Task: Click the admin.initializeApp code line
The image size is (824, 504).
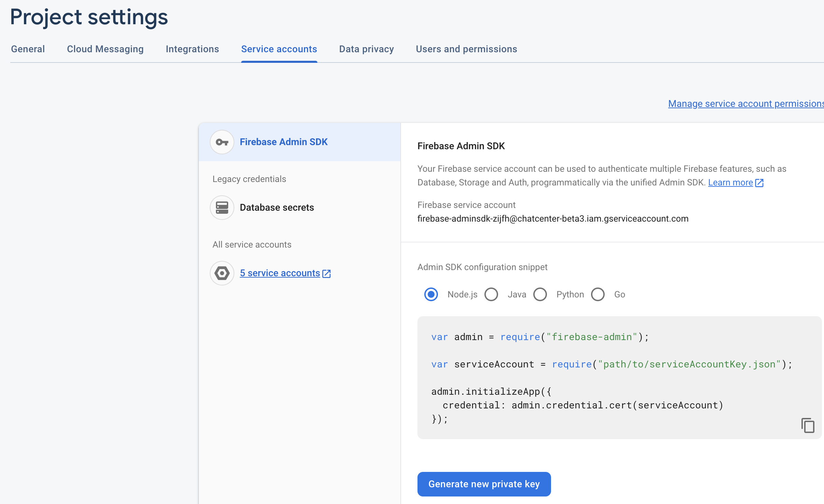Action: pos(491,392)
